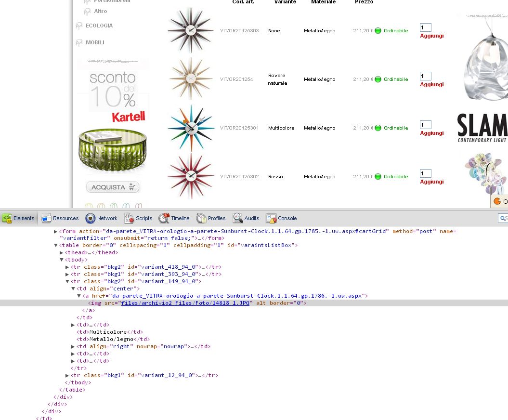Click quantity field for Multicolore variant
508x420 pixels.
point(425,125)
